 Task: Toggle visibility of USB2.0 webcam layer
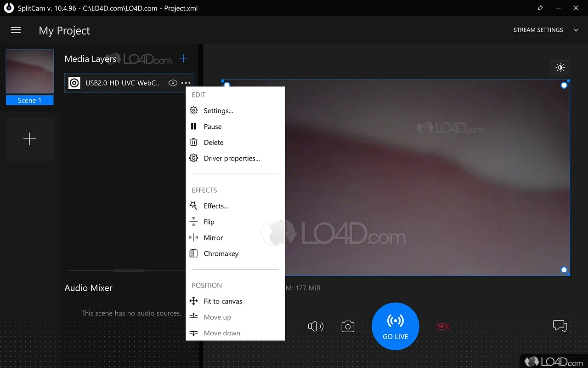click(173, 83)
